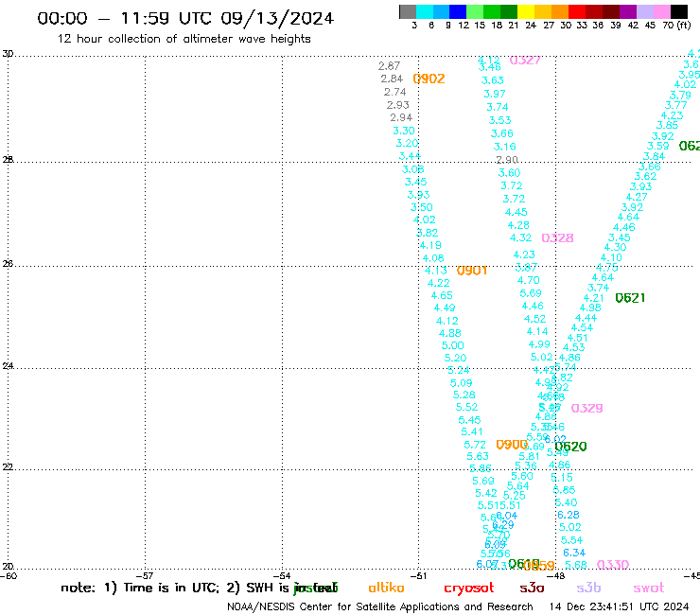
Task: Select the wave height value 4.32
Action: point(521,238)
